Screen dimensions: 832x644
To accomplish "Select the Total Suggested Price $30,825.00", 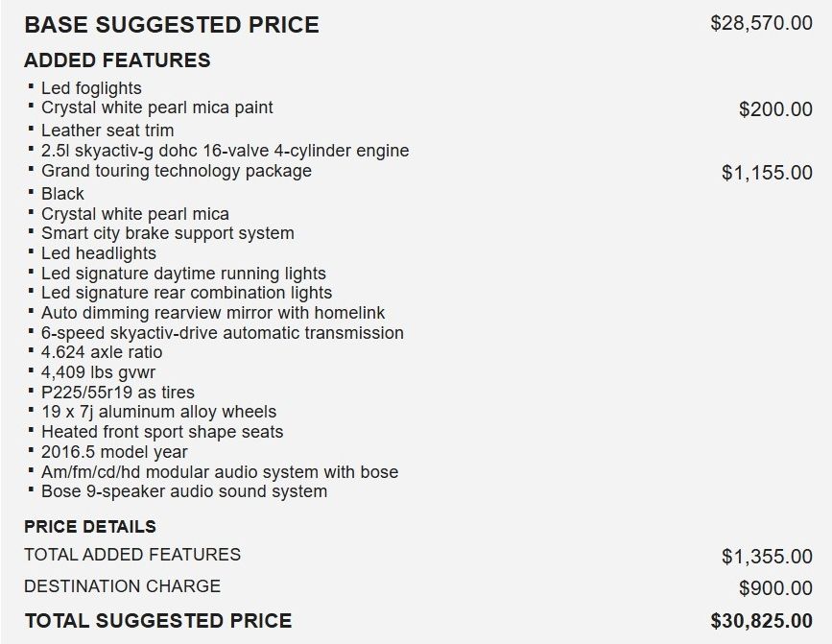I will (x=761, y=621).
